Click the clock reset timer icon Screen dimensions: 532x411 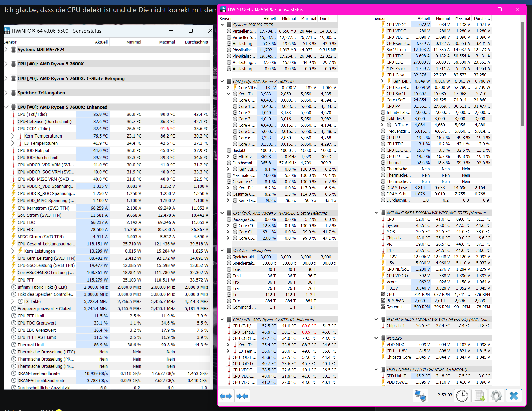(x=462, y=396)
